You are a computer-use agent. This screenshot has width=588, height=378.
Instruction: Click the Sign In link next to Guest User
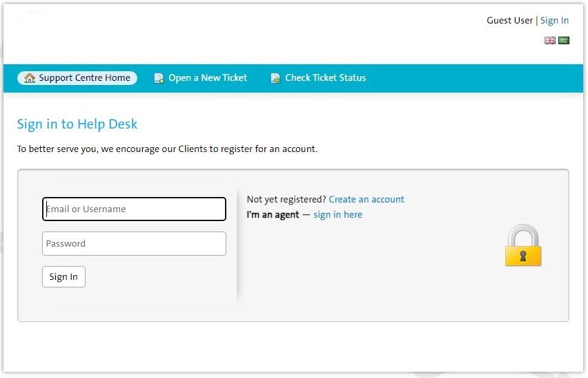(554, 20)
